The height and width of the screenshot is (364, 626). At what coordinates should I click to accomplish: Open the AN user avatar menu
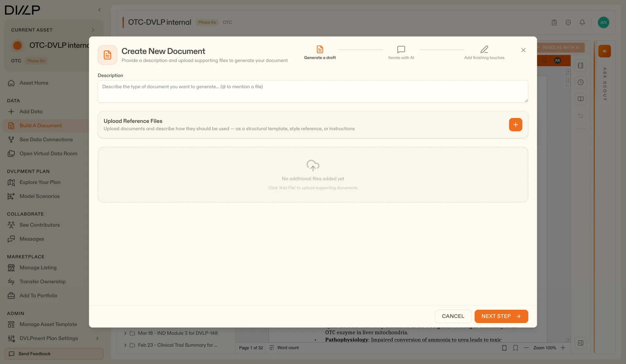tap(604, 22)
